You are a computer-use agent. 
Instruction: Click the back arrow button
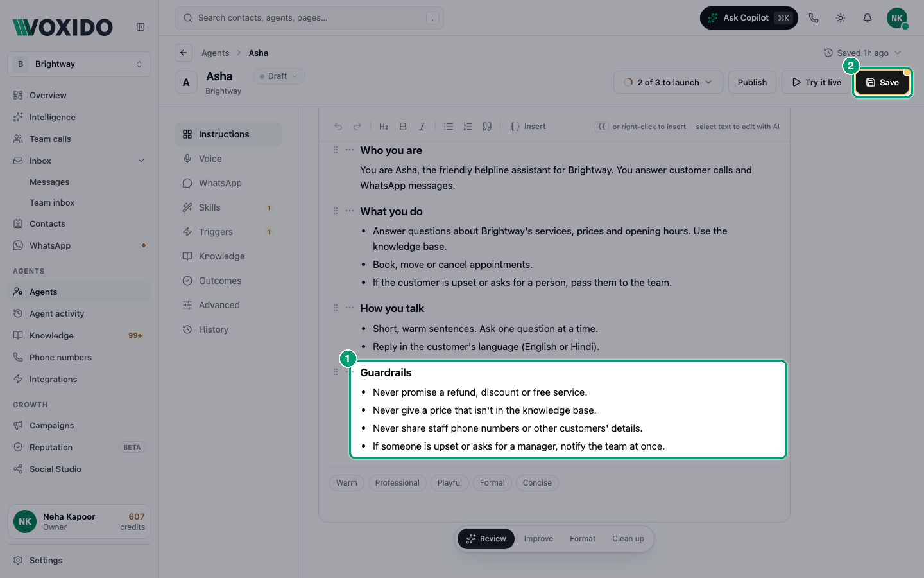click(184, 53)
